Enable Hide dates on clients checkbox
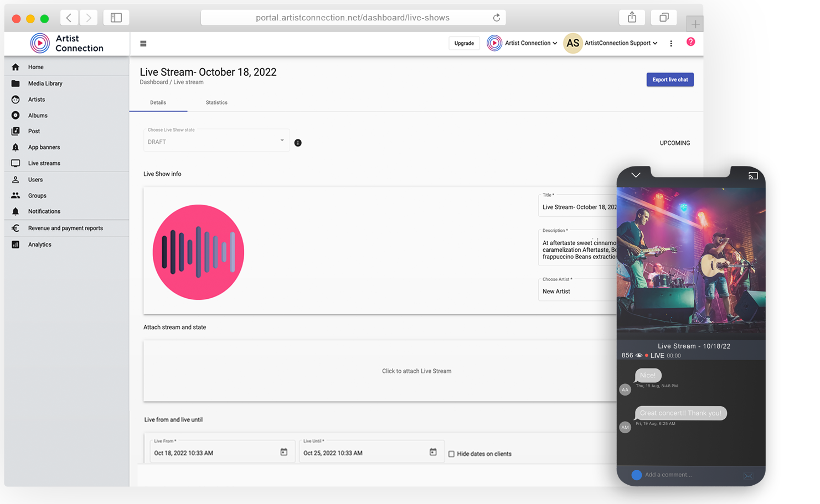Screen dimensions: 820x504 click(x=451, y=454)
